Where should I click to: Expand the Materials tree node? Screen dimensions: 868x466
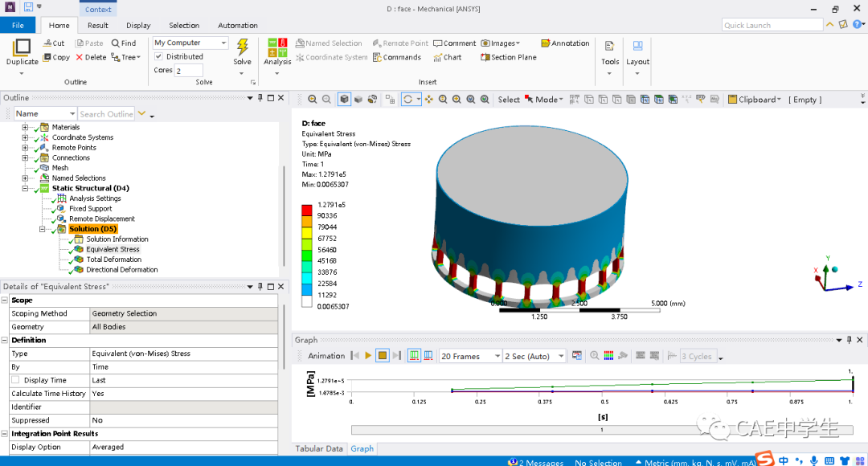click(x=25, y=127)
